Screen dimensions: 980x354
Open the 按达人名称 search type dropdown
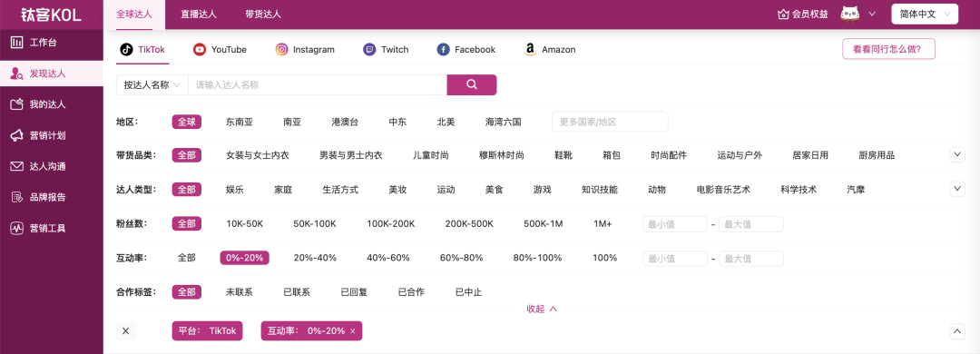pos(152,85)
